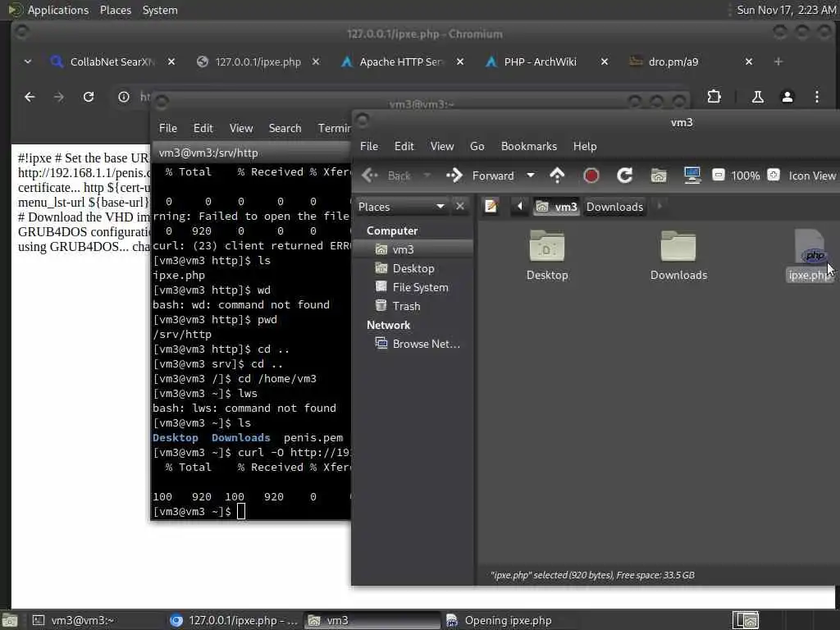Close the dro.pm/a9 tab
840x630 pixels.
click(749, 62)
